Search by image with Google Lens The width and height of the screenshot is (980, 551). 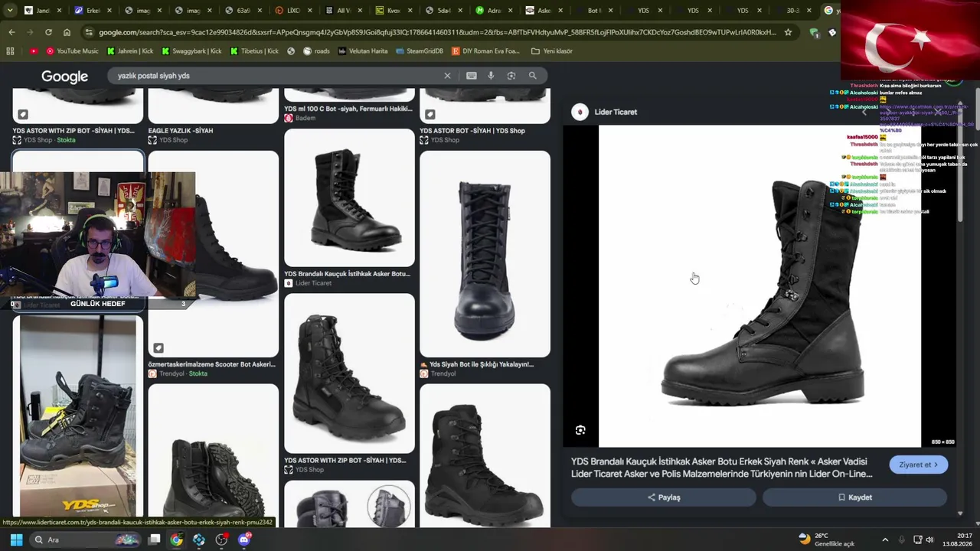click(x=511, y=76)
